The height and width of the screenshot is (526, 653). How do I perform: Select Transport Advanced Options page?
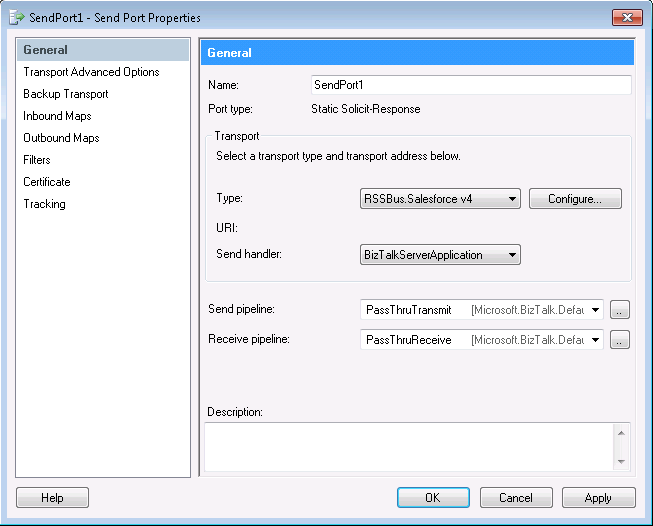point(91,72)
